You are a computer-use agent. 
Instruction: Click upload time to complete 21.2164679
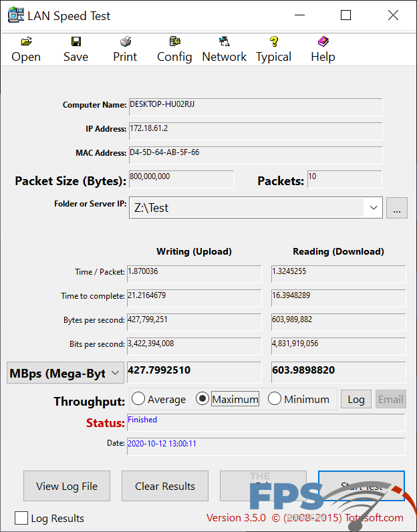click(x=194, y=298)
